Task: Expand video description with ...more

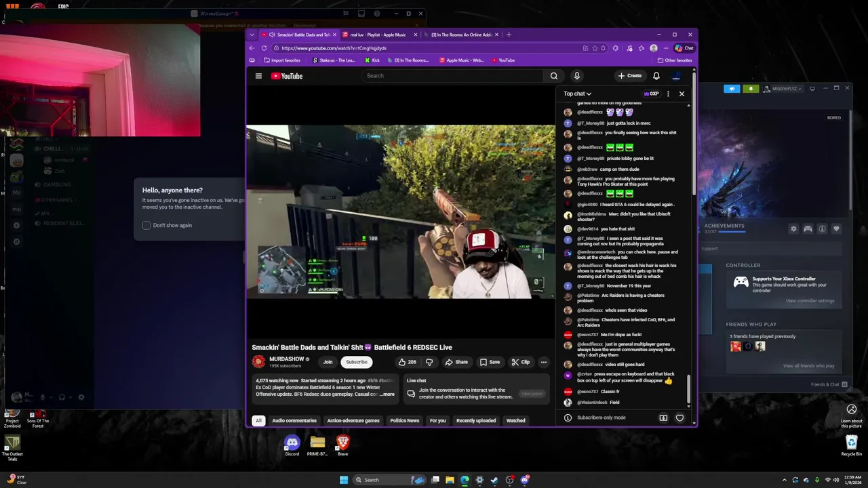Action: point(387,394)
